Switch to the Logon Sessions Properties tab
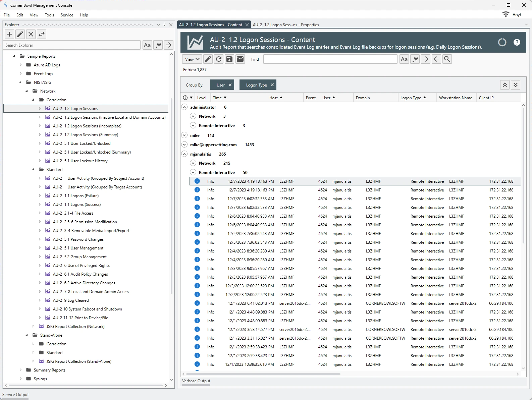This screenshot has height=400, width=532. (285, 25)
